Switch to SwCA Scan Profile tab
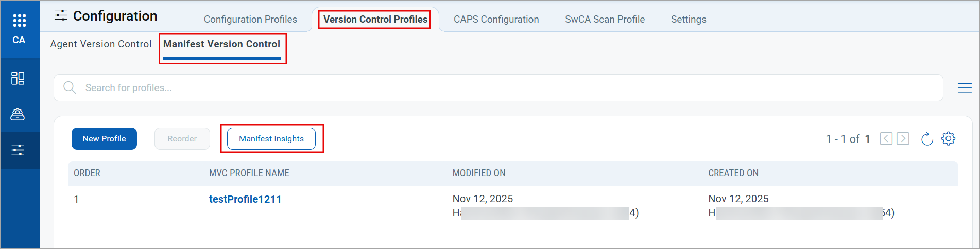 point(605,20)
